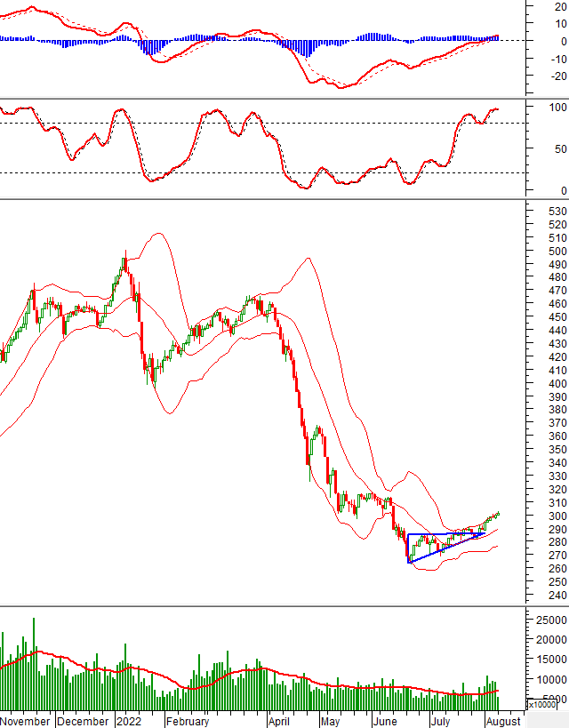Select the May label on time axis
The height and width of the screenshot is (728, 569).
(x=330, y=721)
